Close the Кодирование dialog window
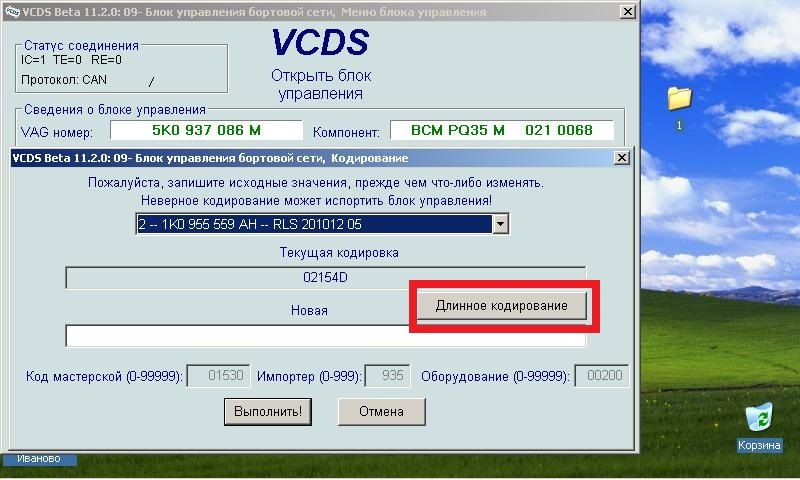 coord(621,158)
